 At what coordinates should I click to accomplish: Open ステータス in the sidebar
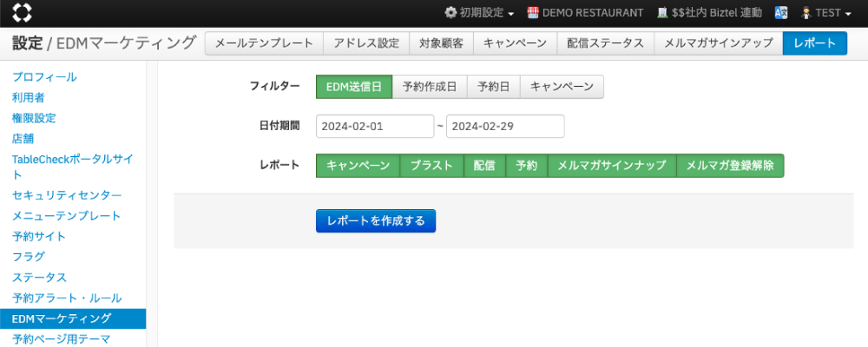[x=39, y=278]
